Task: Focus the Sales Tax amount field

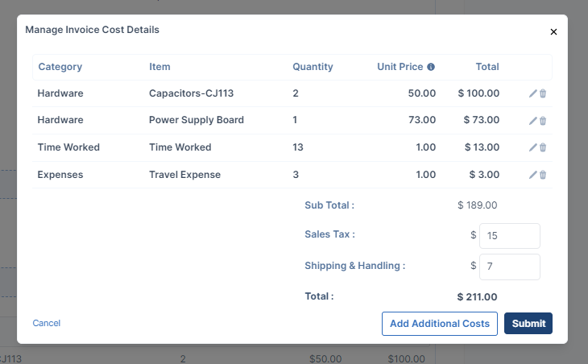Action: pyautogui.click(x=510, y=236)
